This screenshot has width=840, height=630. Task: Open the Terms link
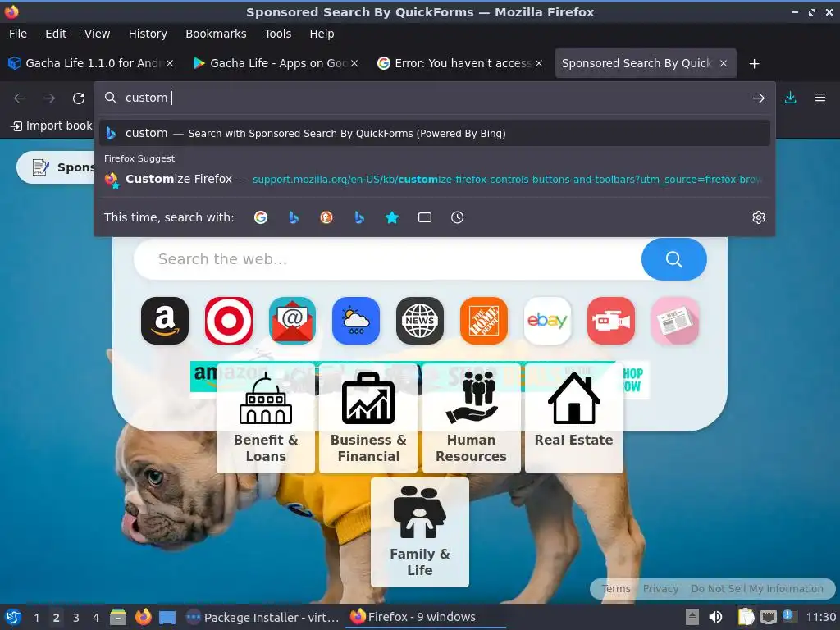pos(615,589)
